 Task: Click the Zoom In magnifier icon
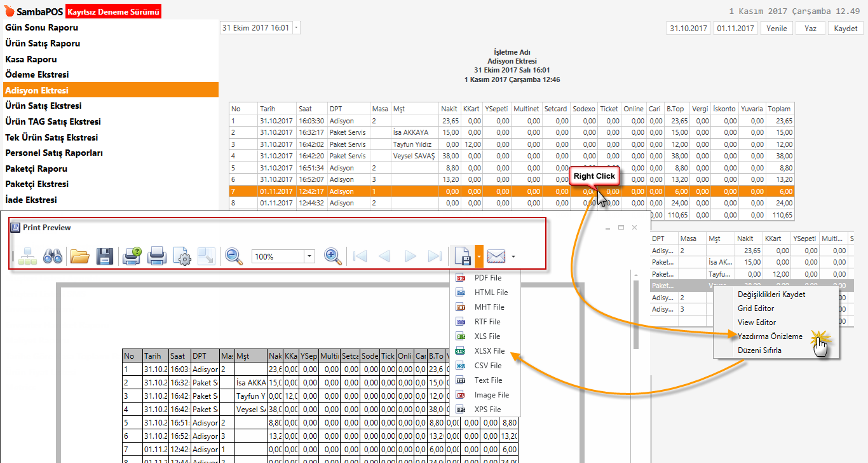tap(333, 256)
